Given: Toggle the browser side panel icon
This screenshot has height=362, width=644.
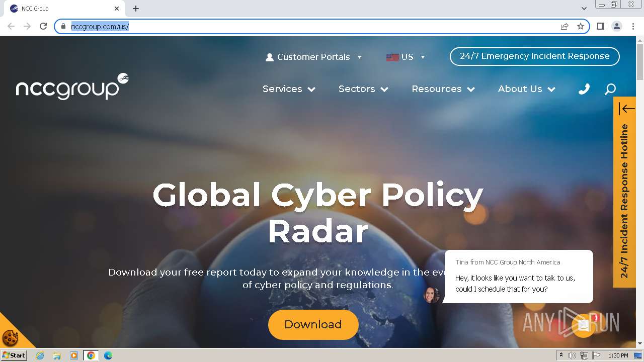Looking at the screenshot, I should coord(601,26).
